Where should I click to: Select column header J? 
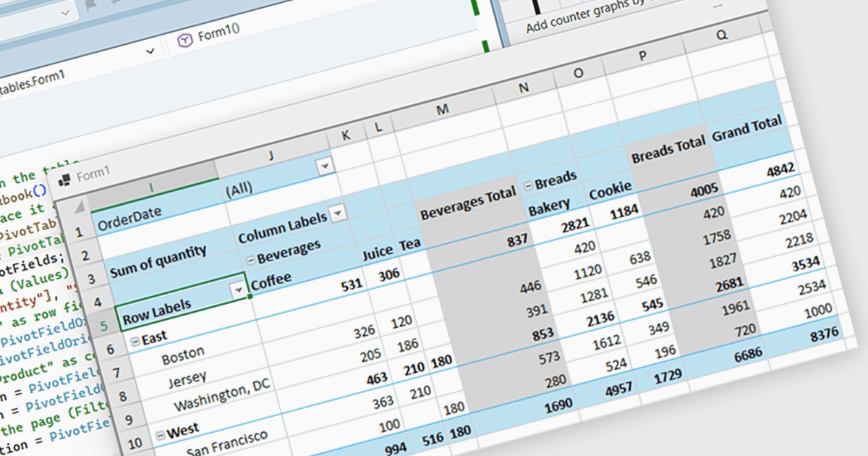coord(271,154)
